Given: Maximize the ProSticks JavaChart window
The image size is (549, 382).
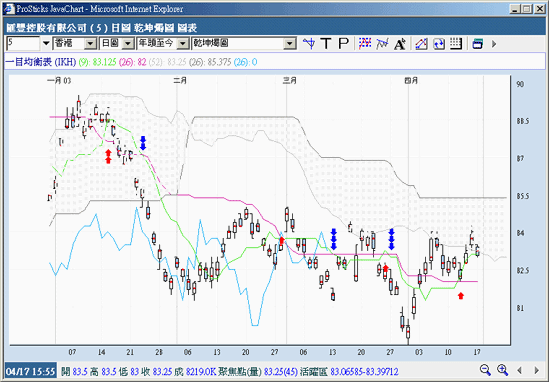Looking at the screenshot, I should [x=527, y=9].
